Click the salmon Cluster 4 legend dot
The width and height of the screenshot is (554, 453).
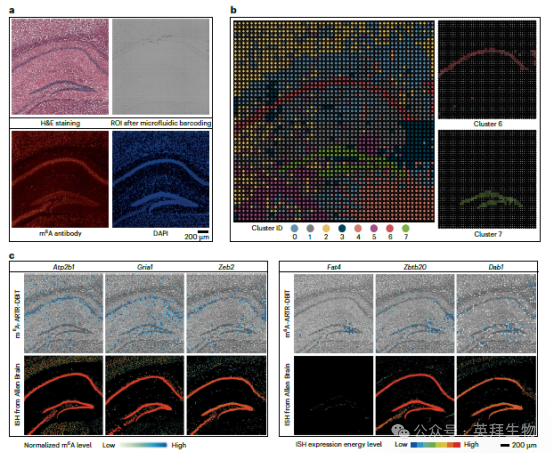358,228
